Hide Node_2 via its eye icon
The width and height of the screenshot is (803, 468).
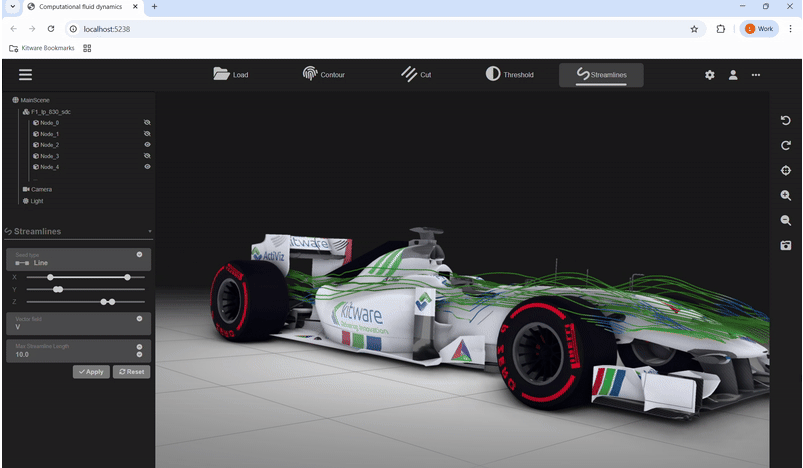147,145
